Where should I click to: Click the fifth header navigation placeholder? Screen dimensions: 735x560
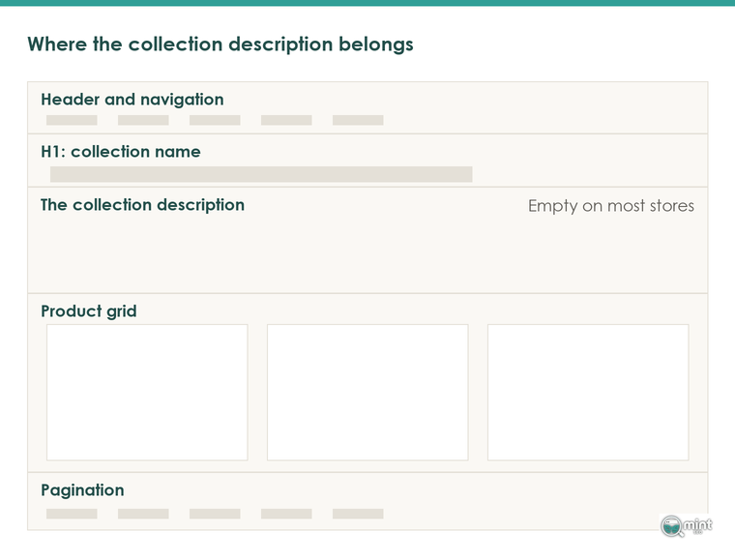[x=358, y=120]
